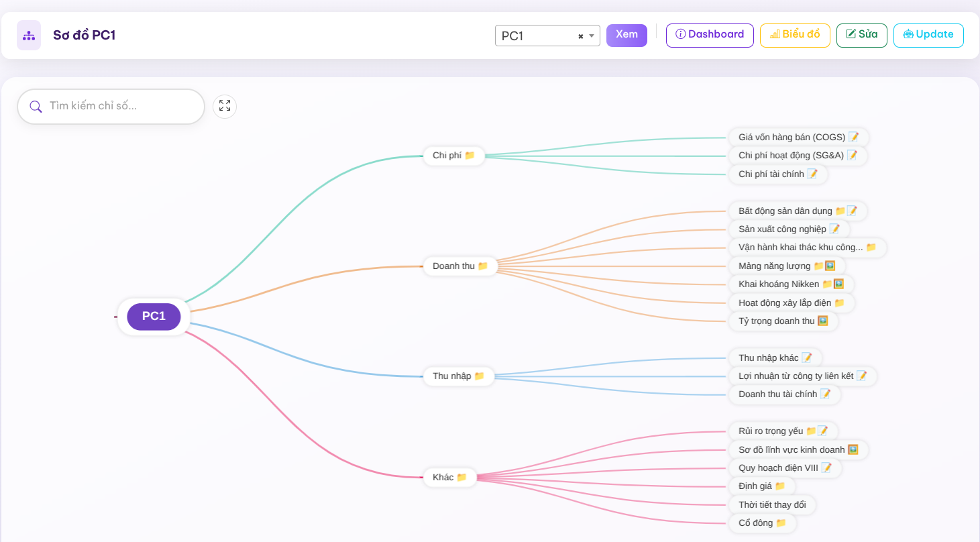Clear the PC1 selection with the x
Image resolution: width=980 pixels, height=542 pixels.
point(580,36)
